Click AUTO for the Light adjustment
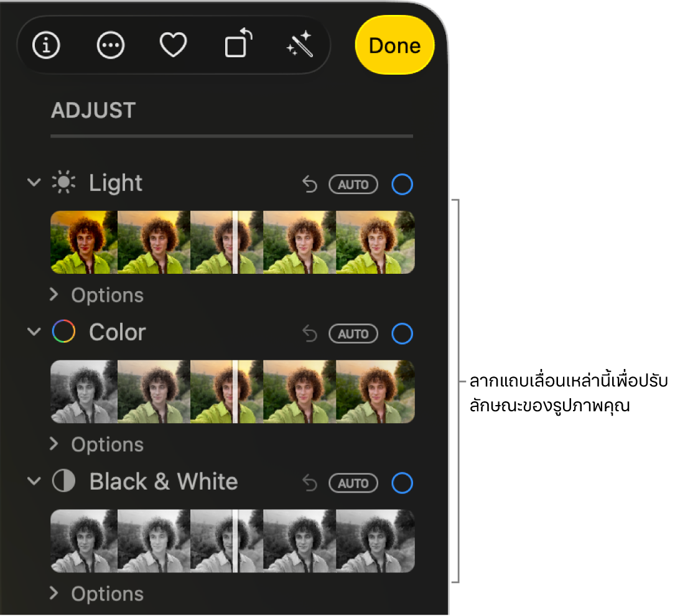The image size is (675, 616). pyautogui.click(x=353, y=184)
